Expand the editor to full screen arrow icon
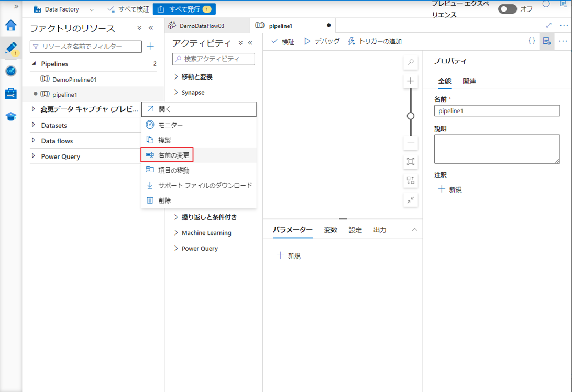Screen dimensions: 572x392 click(x=548, y=25)
